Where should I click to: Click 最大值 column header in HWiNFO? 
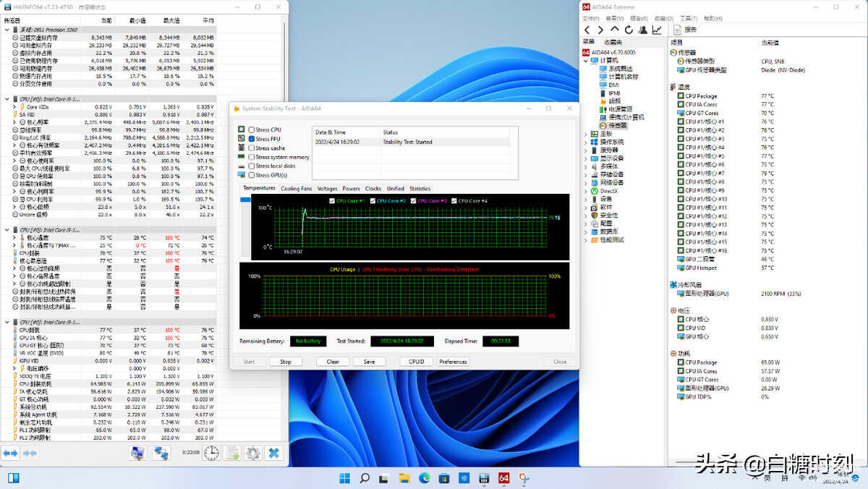click(x=171, y=21)
